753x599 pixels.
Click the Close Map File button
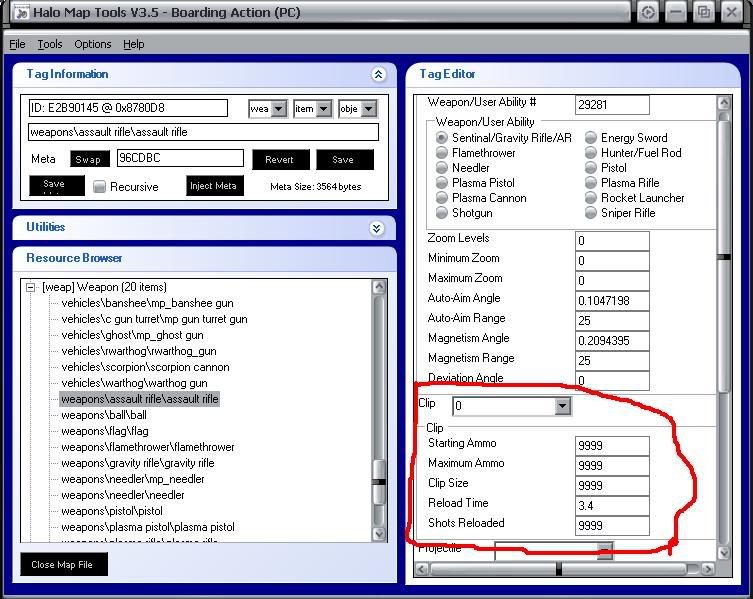point(64,564)
